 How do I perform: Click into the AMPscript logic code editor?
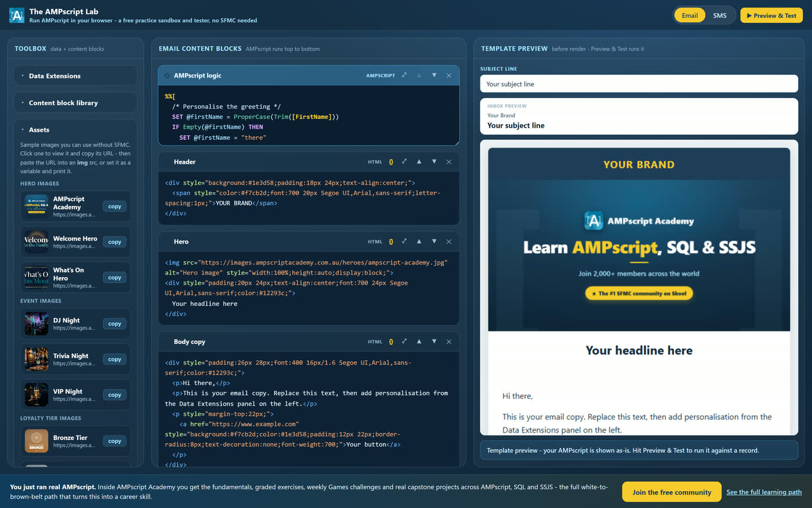point(309,115)
